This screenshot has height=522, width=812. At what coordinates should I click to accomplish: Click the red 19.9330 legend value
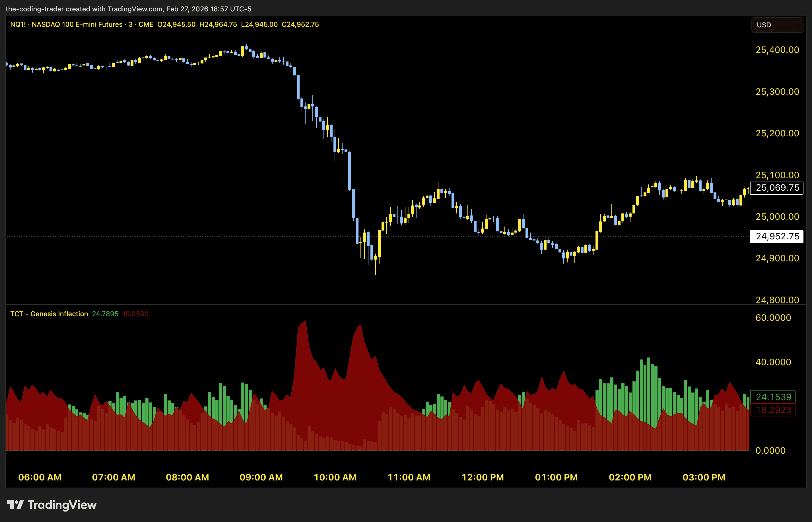(135, 314)
